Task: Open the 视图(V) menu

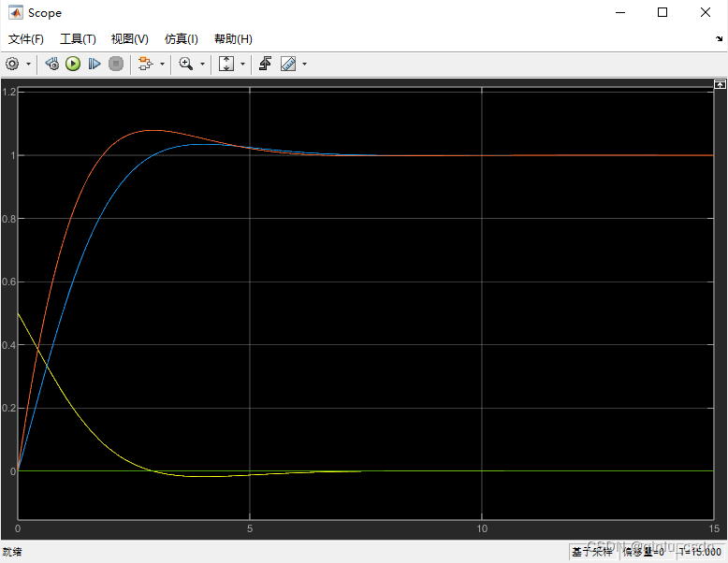Action: click(x=129, y=39)
